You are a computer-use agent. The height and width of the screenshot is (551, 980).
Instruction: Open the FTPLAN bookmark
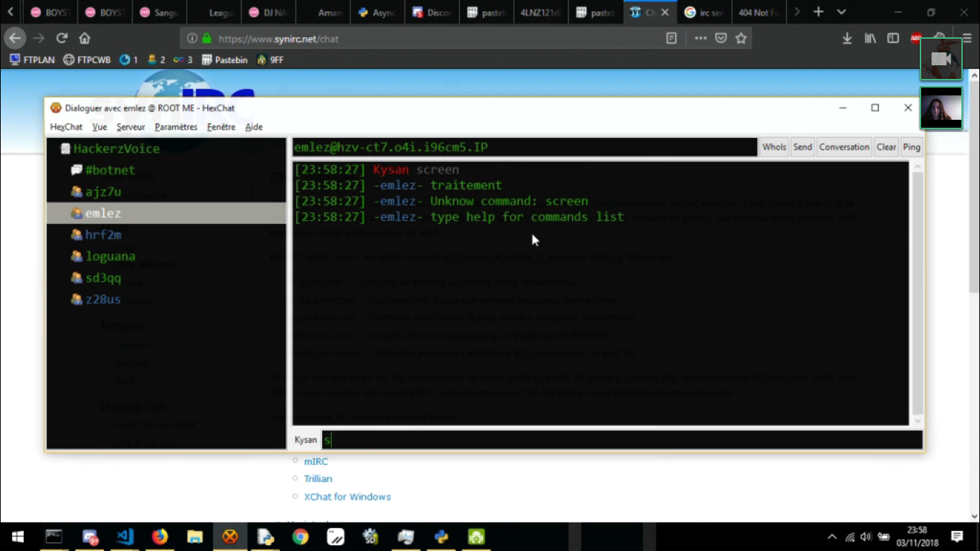32,60
